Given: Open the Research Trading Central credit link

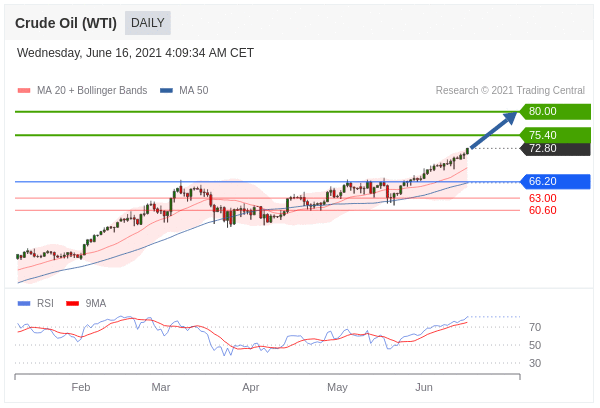Looking at the screenshot, I should tap(510, 90).
